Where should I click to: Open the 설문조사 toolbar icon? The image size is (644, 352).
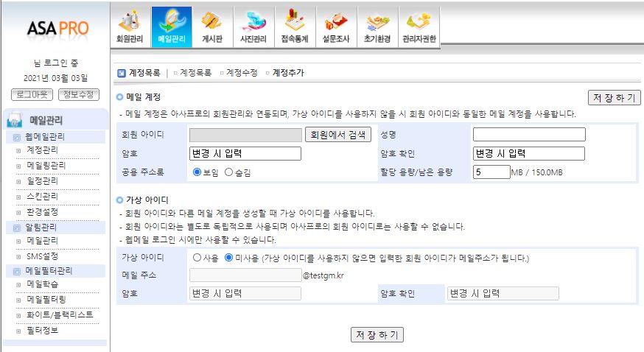(x=336, y=27)
